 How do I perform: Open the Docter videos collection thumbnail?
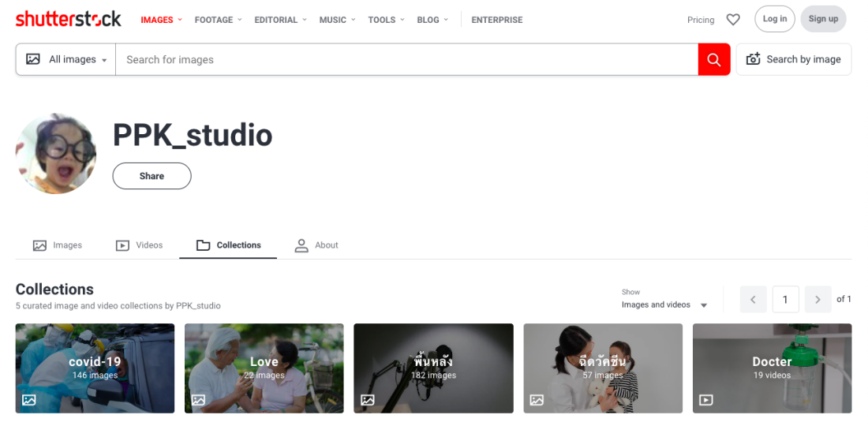click(x=773, y=368)
